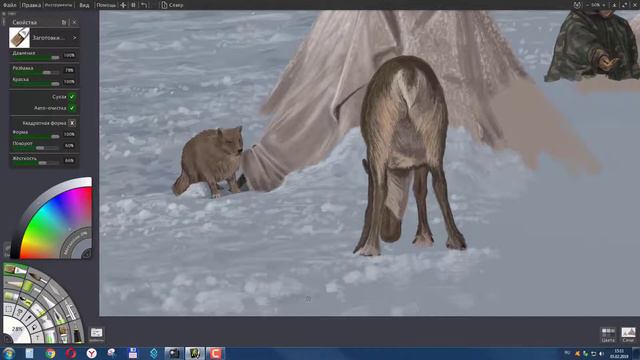This screenshot has width=640, height=360.
Task: Open the presets pod beside the tool picker
Action: pyautogui.click(x=96, y=334)
